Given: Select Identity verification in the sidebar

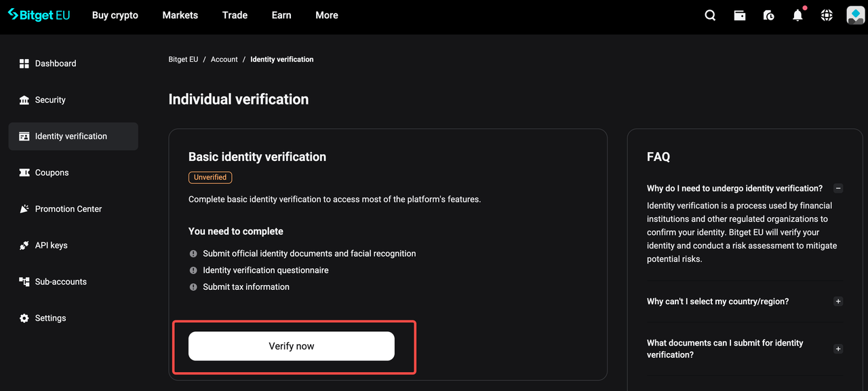Looking at the screenshot, I should (x=73, y=136).
